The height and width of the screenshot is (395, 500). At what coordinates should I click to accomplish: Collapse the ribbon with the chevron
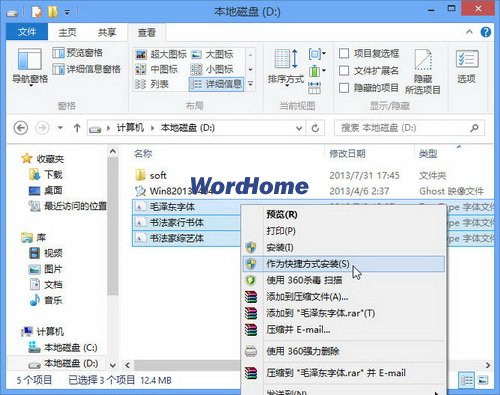pos(469,32)
